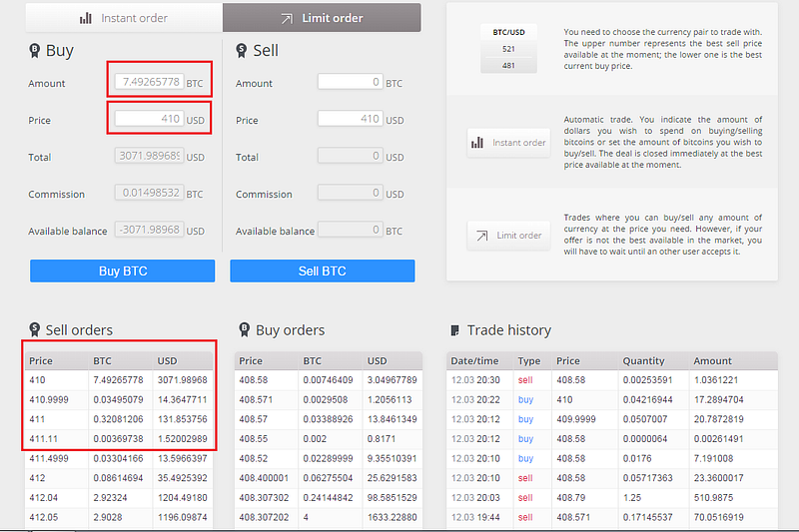Click BTC header in Buy orders table
The width and height of the screenshot is (799, 532).
pos(312,361)
